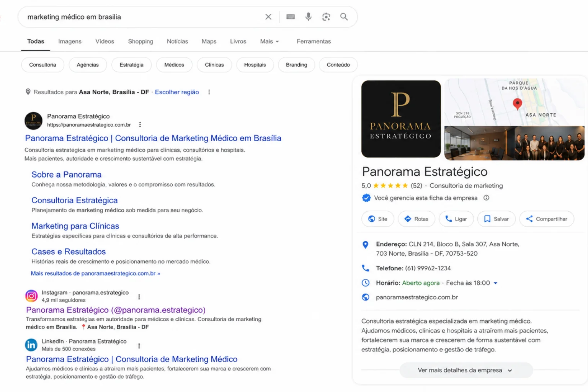Open Panorama Estratégico logo thumbnail
The image size is (588, 392).
pos(401,119)
